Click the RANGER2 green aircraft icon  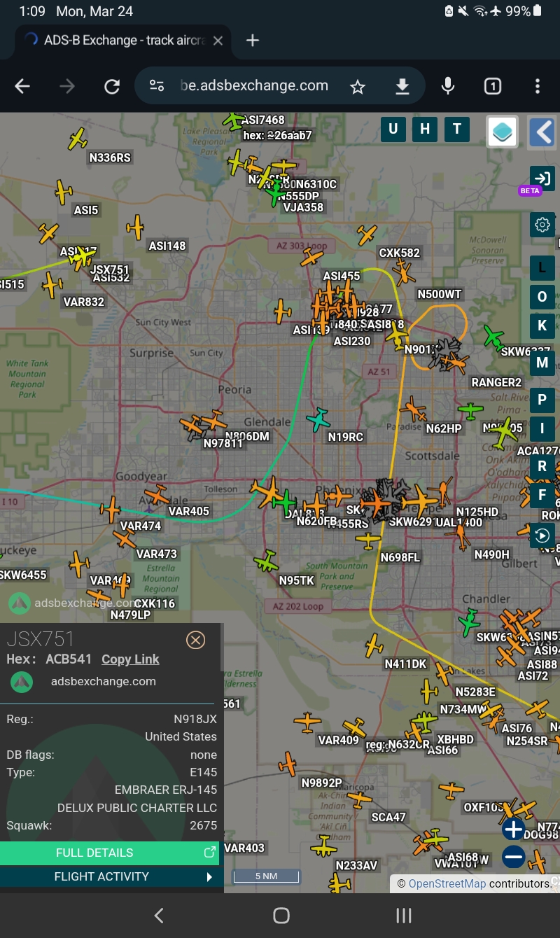(x=493, y=338)
